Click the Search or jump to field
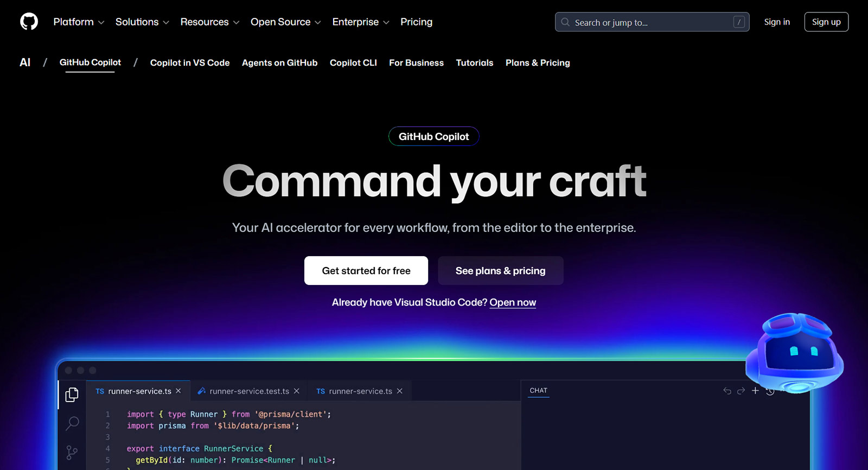The height and width of the screenshot is (470, 868). pos(652,22)
